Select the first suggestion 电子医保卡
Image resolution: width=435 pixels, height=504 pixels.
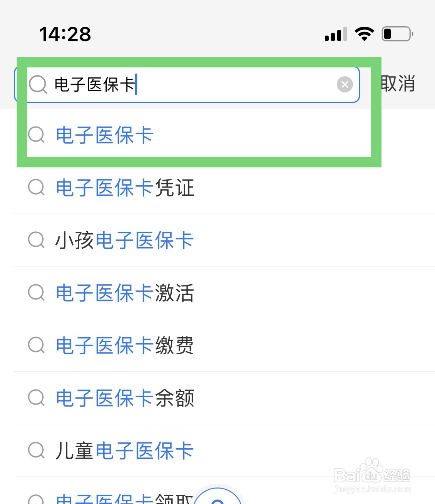pyautogui.click(x=105, y=135)
